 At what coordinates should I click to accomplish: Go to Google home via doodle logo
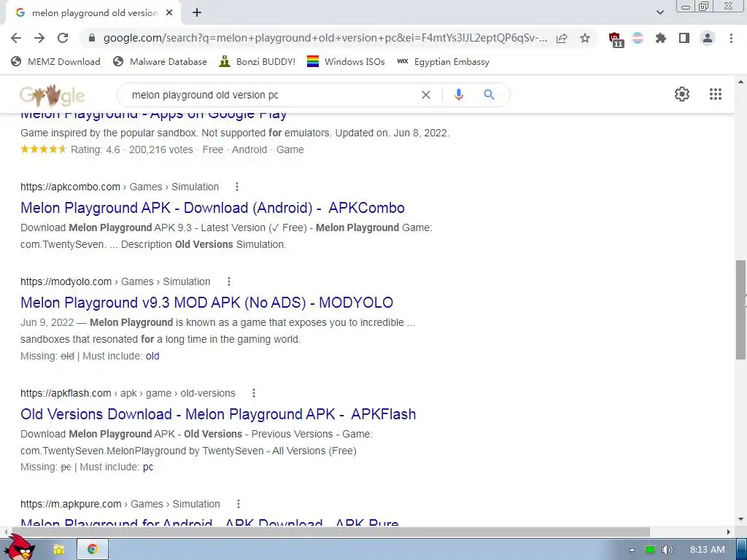coord(52,96)
